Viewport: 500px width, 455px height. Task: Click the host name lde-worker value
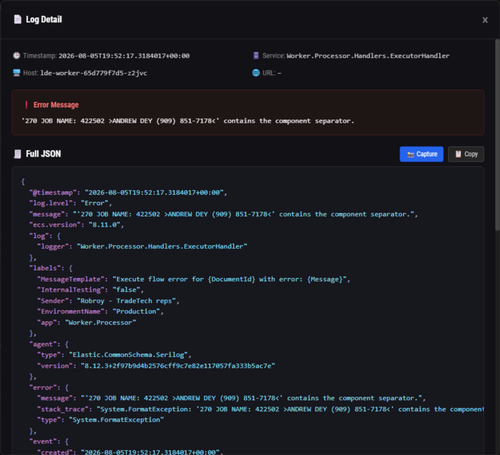tap(94, 73)
